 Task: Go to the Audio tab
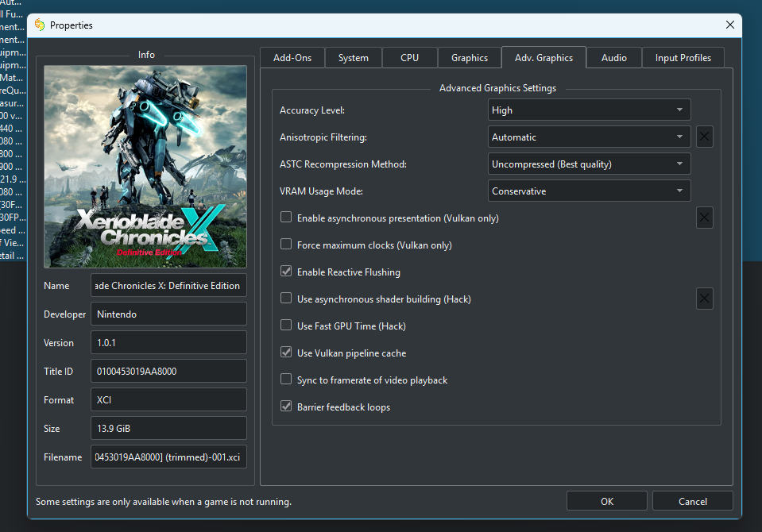pos(613,58)
